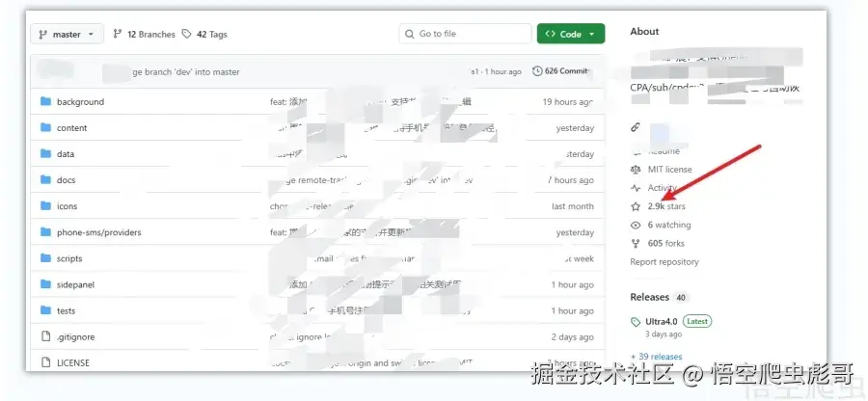Viewport: 868px width, 401px height.
Task: Open the 2.9k stars link
Action: click(x=666, y=206)
